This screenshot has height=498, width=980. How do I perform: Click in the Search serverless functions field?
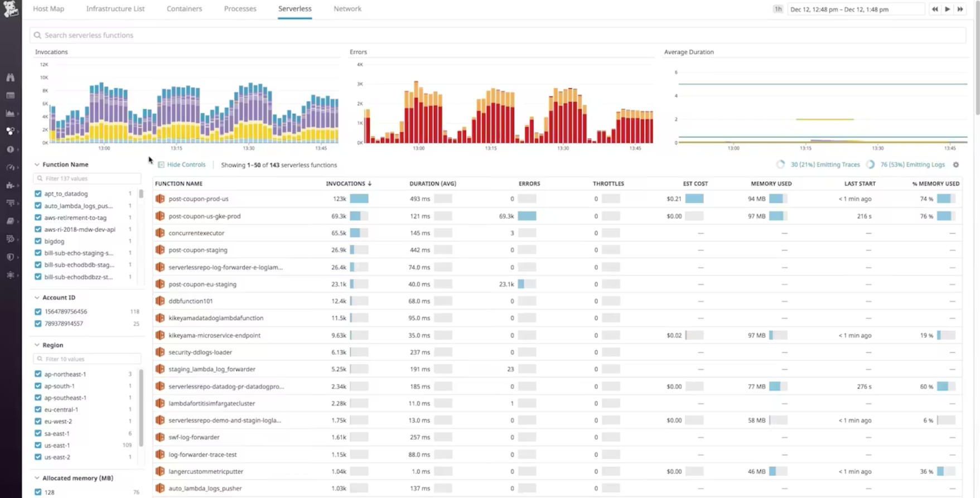pyautogui.click(x=498, y=35)
